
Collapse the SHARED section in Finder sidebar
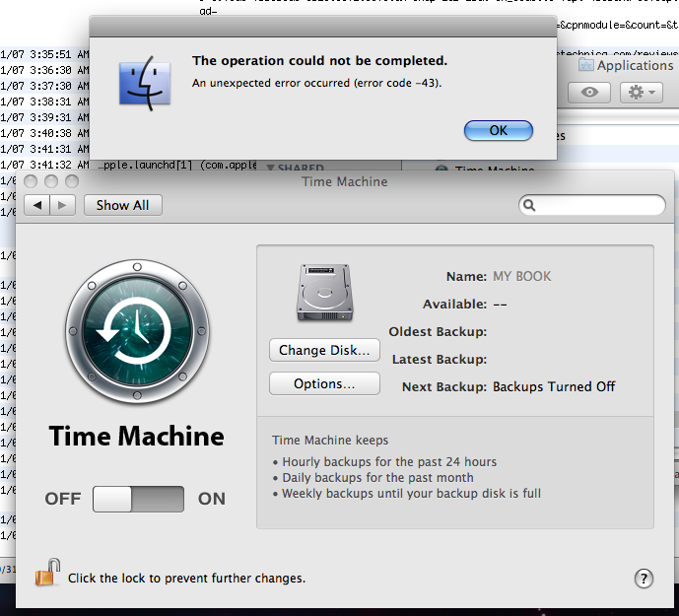point(270,168)
